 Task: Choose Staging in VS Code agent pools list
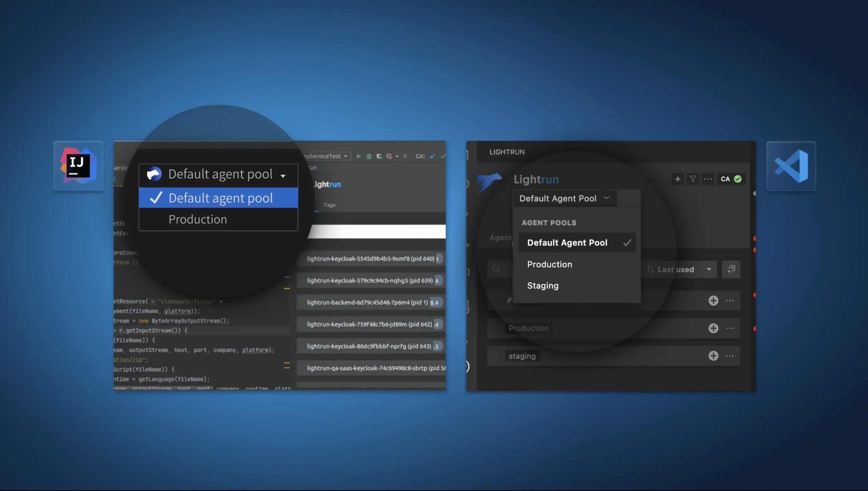point(577,285)
